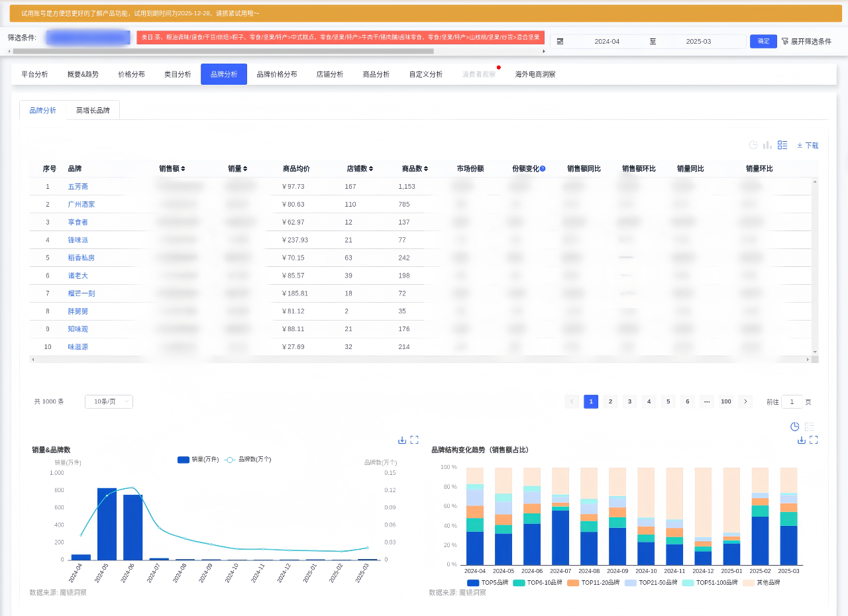Open brand link 味滋源
Screen dimensions: 848x616
click(x=78, y=347)
